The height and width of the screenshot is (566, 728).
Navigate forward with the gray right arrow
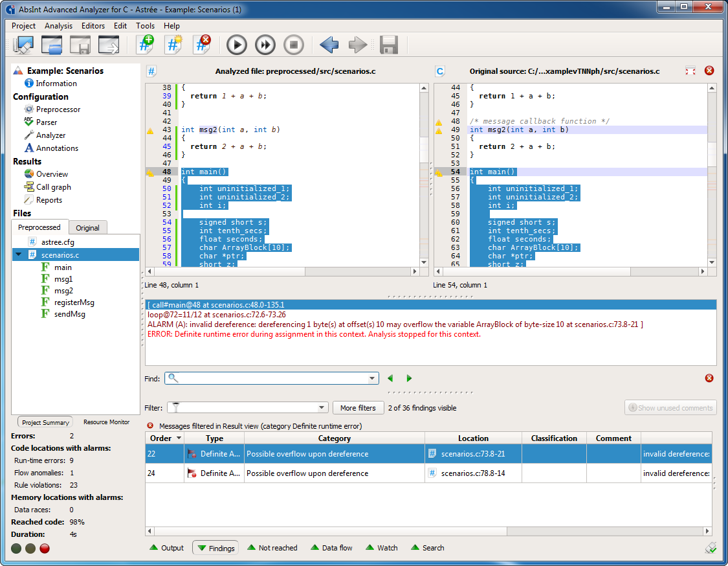[x=357, y=45]
